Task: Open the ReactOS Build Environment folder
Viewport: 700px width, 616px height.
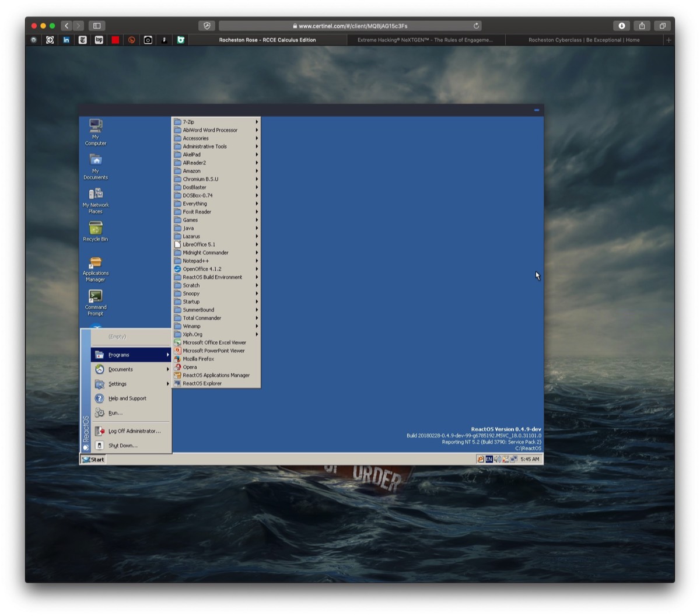Action: (216, 277)
